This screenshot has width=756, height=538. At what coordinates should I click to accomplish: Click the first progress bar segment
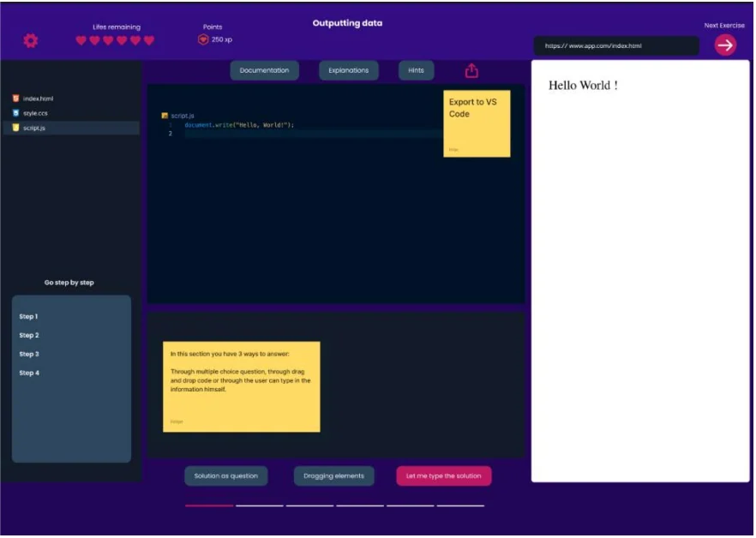[209, 505]
